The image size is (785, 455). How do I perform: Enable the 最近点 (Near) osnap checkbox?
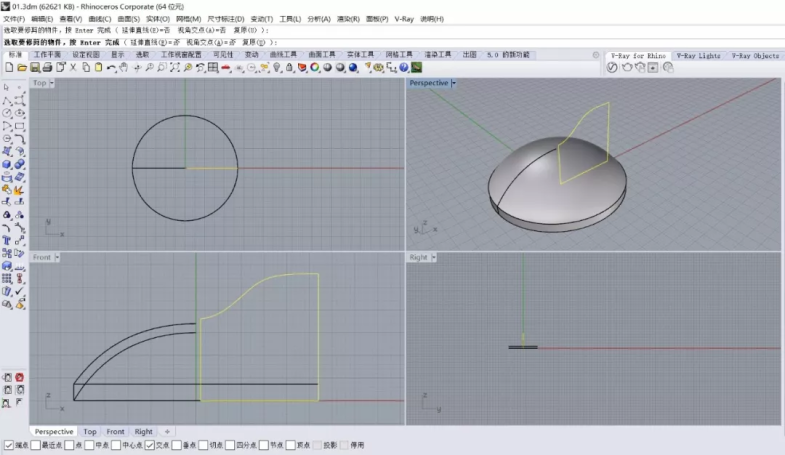[x=36, y=445]
